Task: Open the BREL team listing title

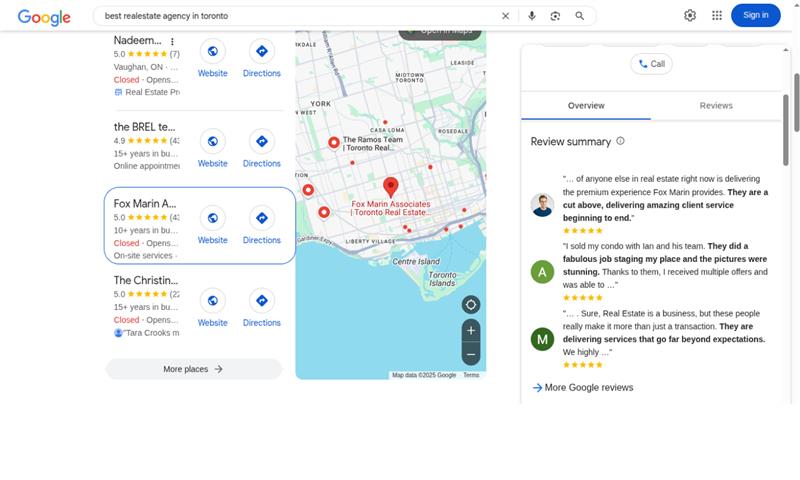Action: tap(144, 127)
